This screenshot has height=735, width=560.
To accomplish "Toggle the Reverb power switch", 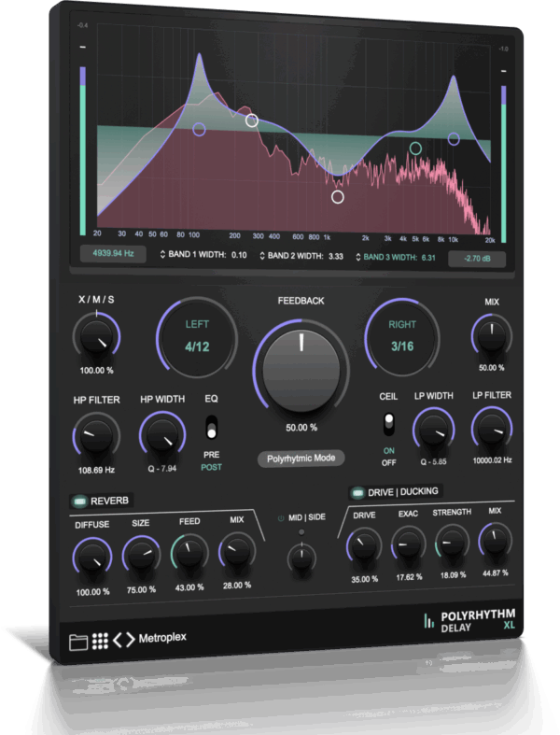I will pyautogui.click(x=79, y=502).
